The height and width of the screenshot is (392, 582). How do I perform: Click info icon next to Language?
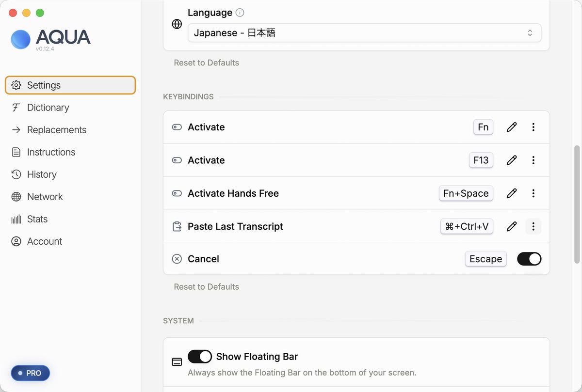click(240, 13)
